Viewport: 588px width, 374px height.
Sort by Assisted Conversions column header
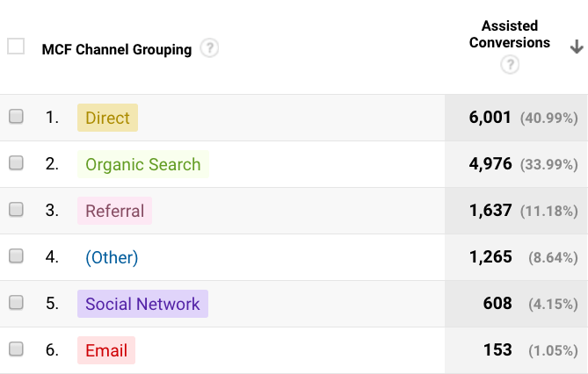click(x=510, y=34)
